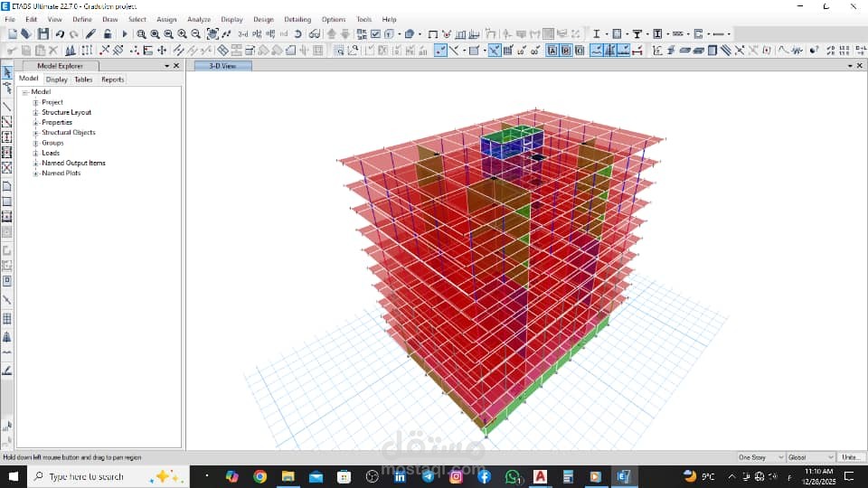Choose the draw floor/wall polygon tool
This screenshot has width=868, height=488.
[x=6, y=186]
